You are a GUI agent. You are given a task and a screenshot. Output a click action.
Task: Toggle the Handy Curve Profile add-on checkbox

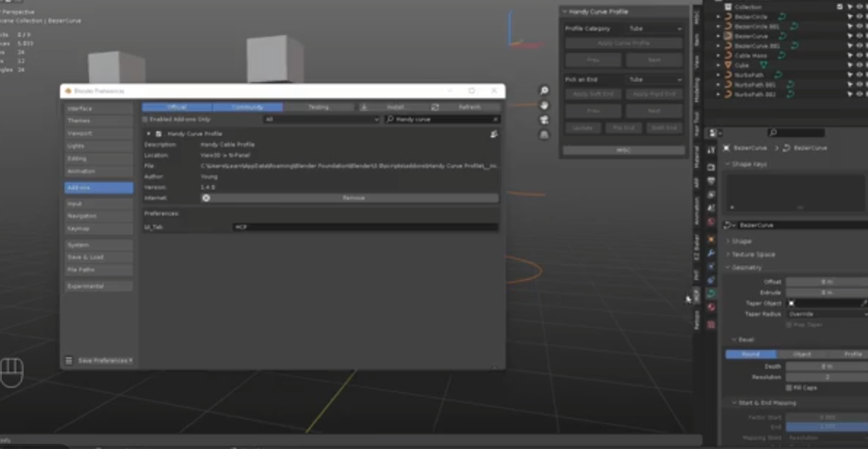159,134
